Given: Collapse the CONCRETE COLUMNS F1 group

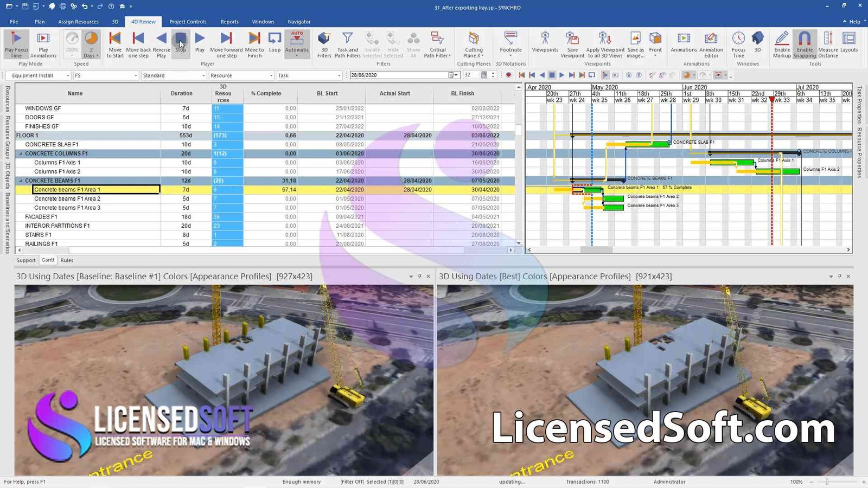Looking at the screenshot, I should coord(21,153).
